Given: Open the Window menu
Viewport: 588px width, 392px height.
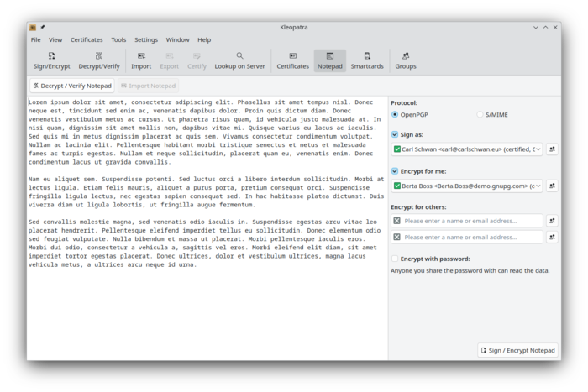Looking at the screenshot, I should (177, 39).
